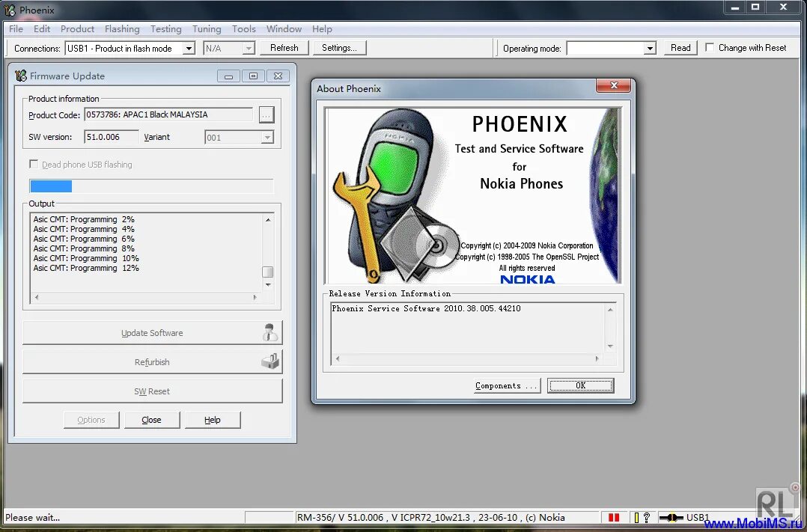The image size is (807, 532).
Task: Minimize the Firmware Update window
Action: [x=228, y=76]
